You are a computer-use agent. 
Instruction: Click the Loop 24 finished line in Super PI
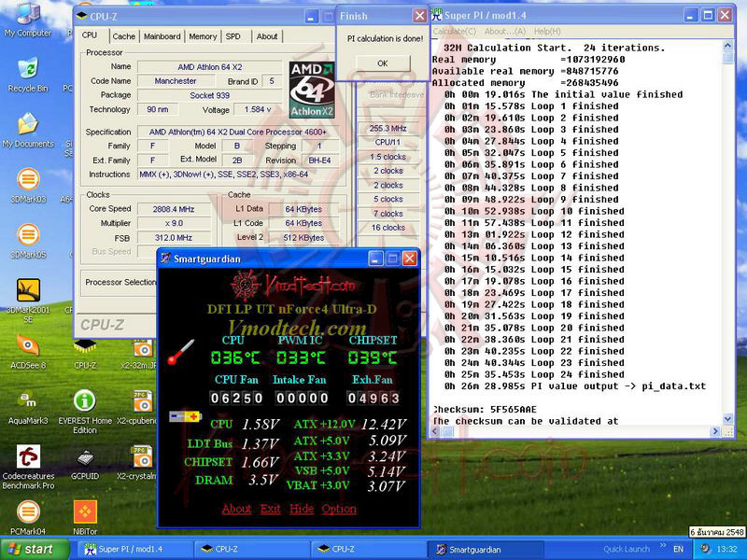coord(534,374)
